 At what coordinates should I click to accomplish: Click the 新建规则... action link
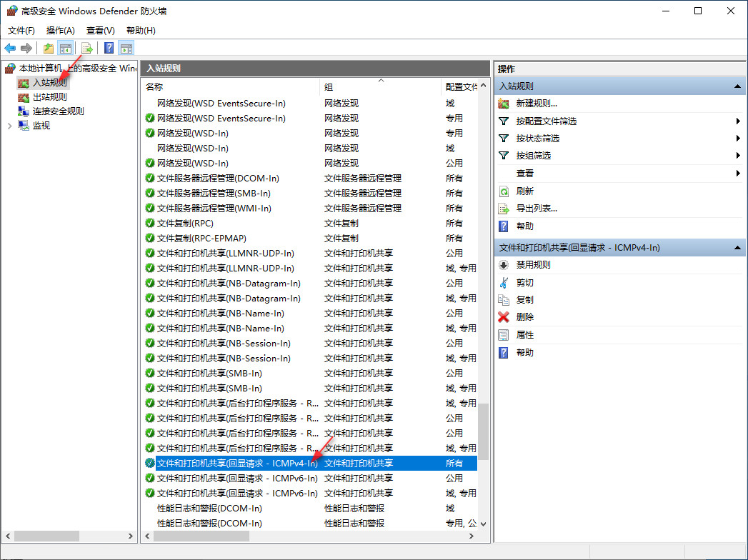[537, 104]
